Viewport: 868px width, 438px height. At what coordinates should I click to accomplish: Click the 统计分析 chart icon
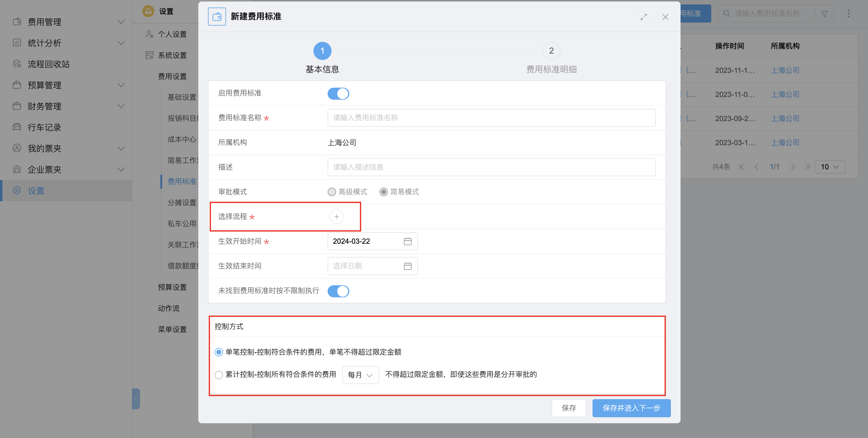[17, 43]
